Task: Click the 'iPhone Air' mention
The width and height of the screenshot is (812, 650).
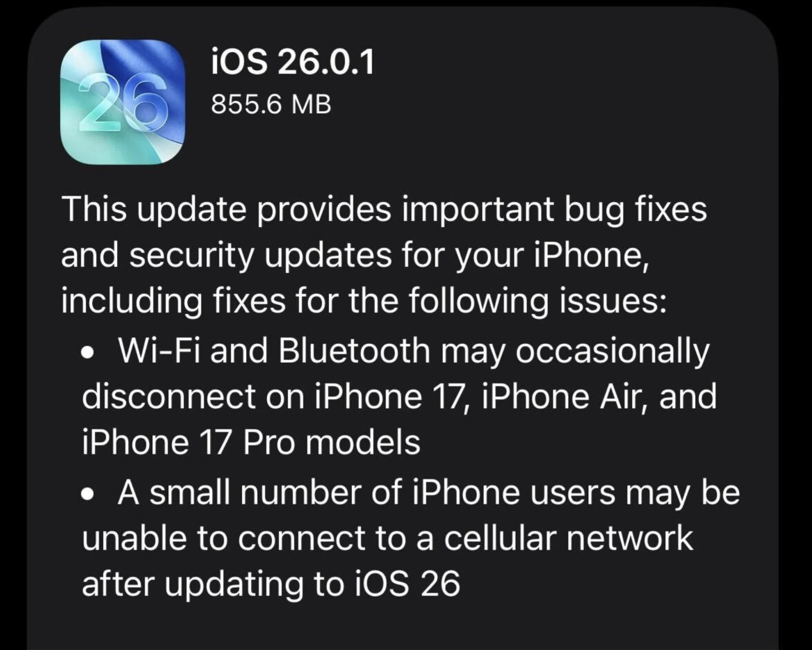Action: [566, 397]
